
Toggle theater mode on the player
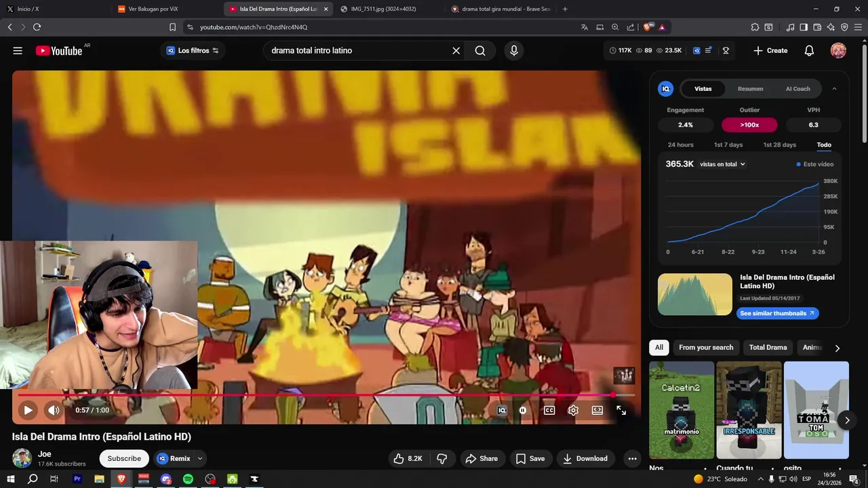point(597,410)
